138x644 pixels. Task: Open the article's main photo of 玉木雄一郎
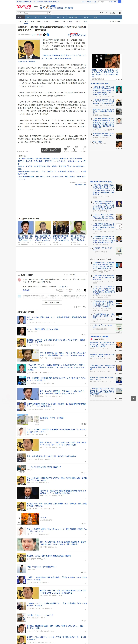29,49
